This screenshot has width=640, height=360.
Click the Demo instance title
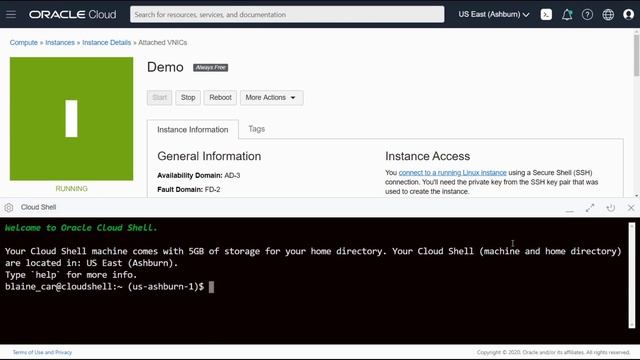pos(165,67)
